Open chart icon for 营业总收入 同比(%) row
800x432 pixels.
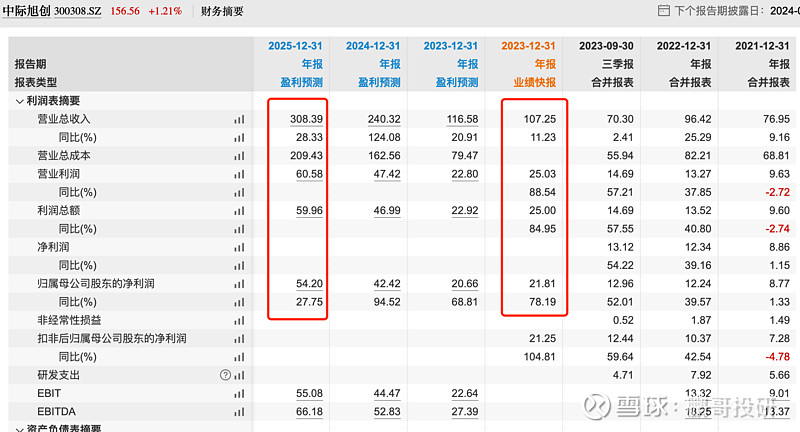click(x=239, y=138)
